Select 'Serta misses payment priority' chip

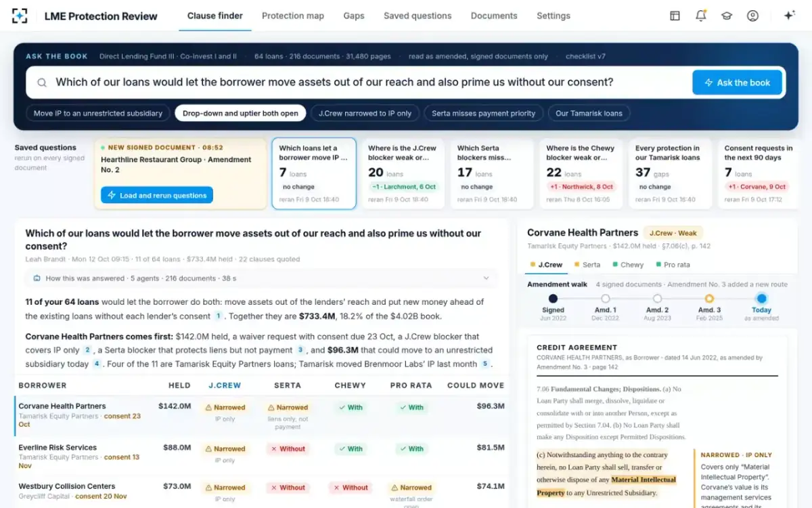tap(484, 113)
